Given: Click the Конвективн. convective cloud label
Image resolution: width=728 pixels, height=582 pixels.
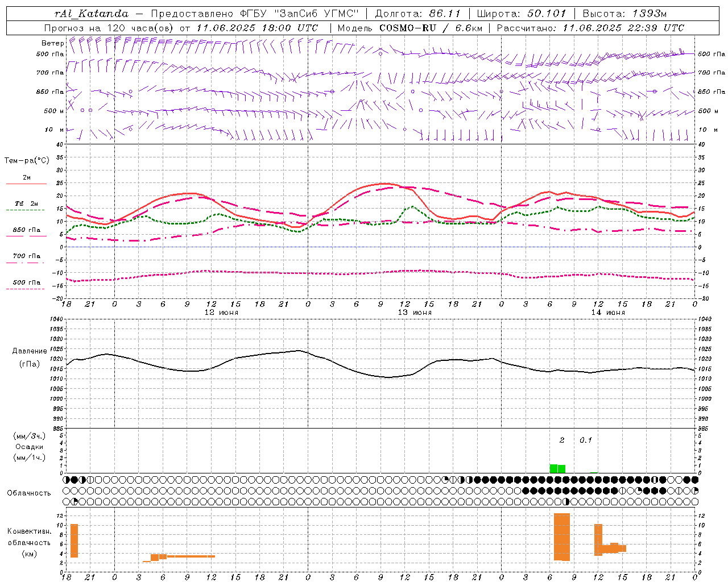Looking at the screenshot, I should [x=30, y=531].
